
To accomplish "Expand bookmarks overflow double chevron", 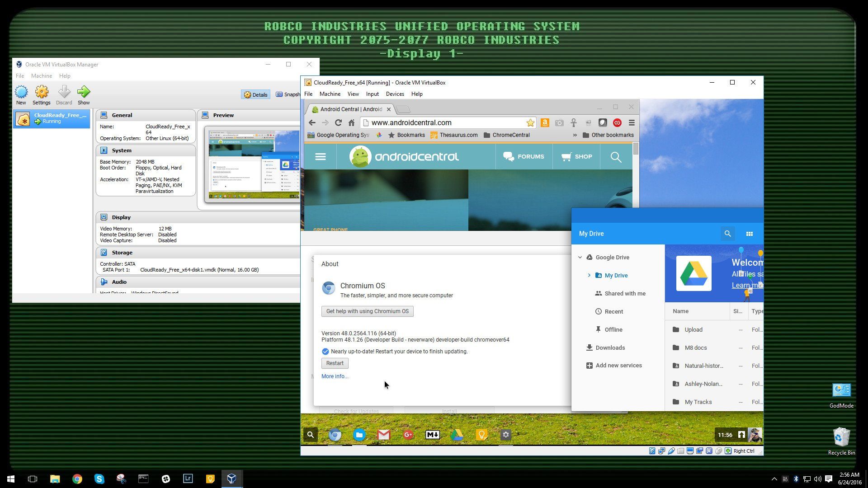I will 575,135.
